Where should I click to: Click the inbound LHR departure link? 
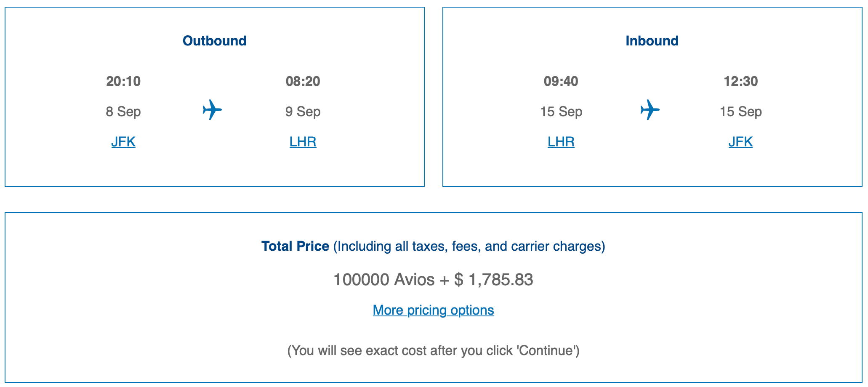pyautogui.click(x=561, y=142)
